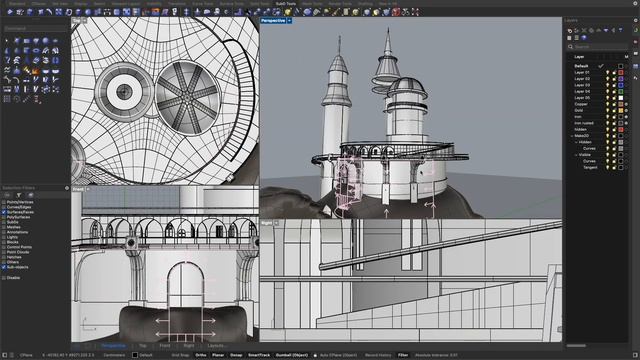Viewport: 640px width, 360px height.
Task: Click the New Layer icon in Layers panel
Action: coord(570,30)
